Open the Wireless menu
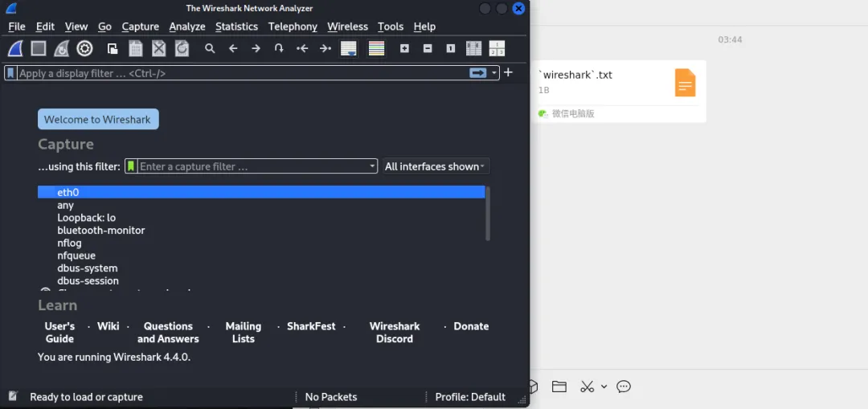The height and width of the screenshot is (409, 868). point(348,27)
